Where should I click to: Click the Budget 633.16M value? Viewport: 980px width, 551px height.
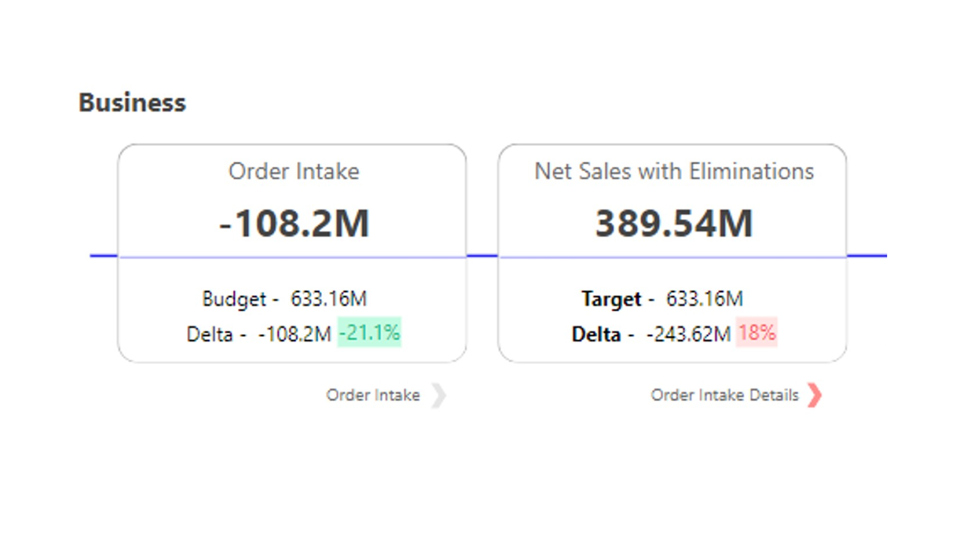point(329,299)
